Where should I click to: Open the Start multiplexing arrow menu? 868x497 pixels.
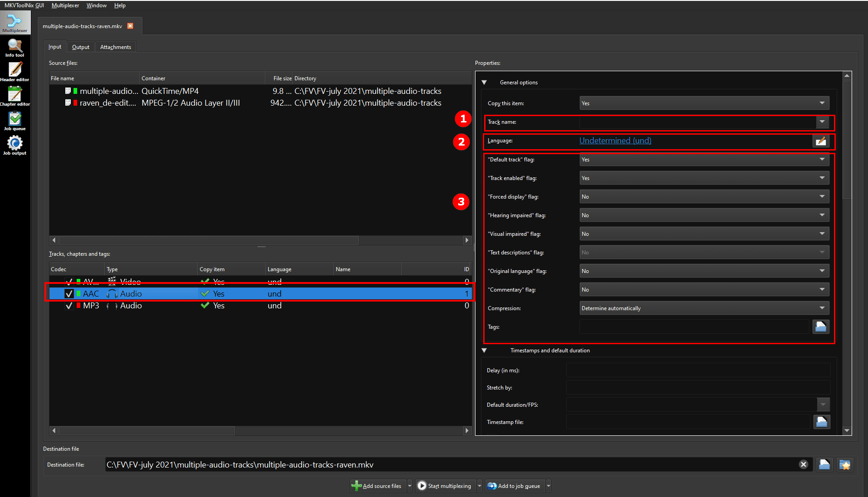click(x=480, y=486)
